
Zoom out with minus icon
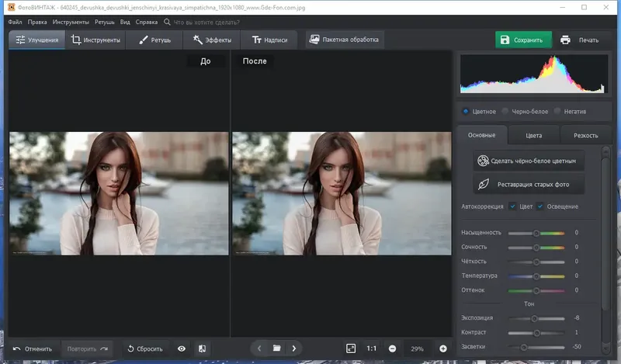click(x=393, y=349)
